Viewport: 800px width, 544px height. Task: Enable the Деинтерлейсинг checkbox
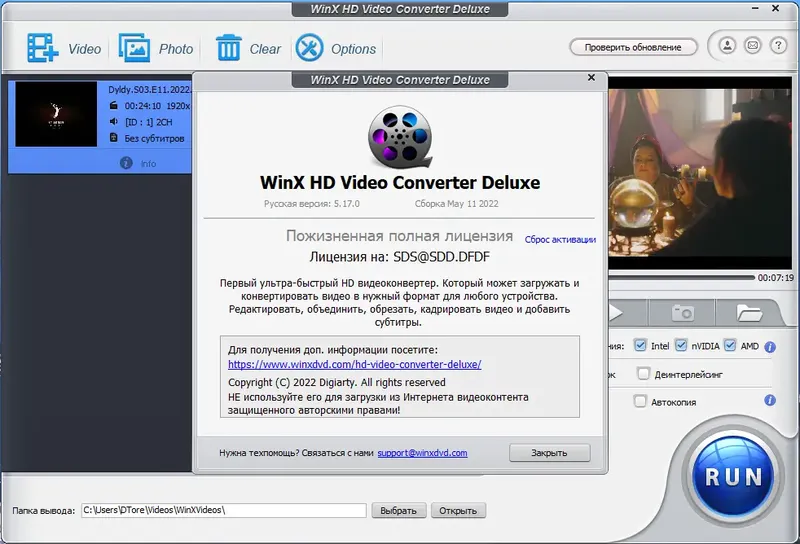coord(643,374)
